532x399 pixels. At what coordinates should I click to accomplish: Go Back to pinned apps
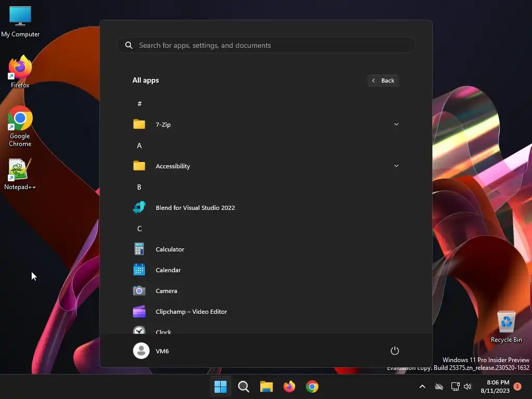point(383,81)
